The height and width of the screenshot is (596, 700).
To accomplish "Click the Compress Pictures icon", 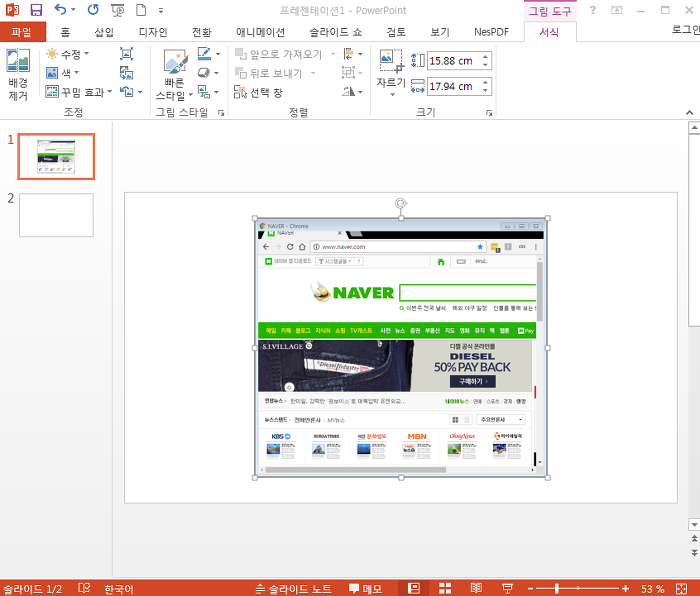I will pyautogui.click(x=126, y=54).
